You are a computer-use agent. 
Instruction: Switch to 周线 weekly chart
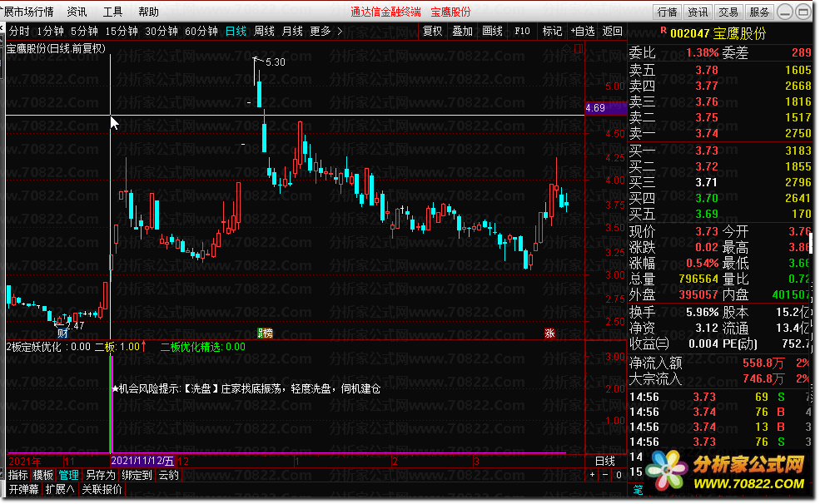tap(264, 32)
